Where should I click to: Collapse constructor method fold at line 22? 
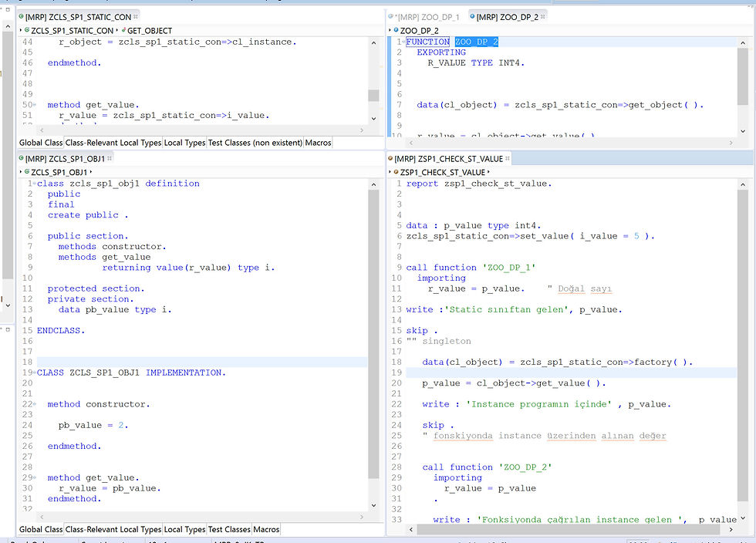pos(35,404)
